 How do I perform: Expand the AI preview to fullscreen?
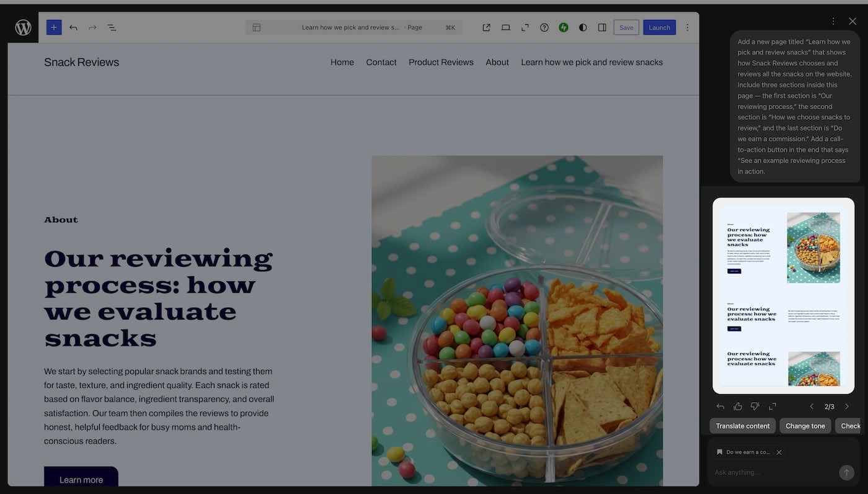(772, 406)
